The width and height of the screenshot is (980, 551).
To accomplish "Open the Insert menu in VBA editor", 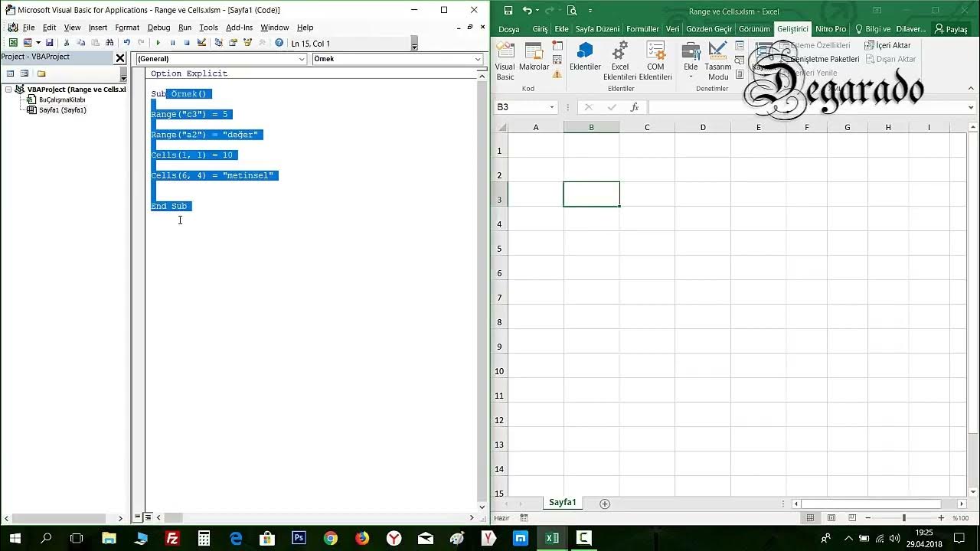I will point(98,28).
